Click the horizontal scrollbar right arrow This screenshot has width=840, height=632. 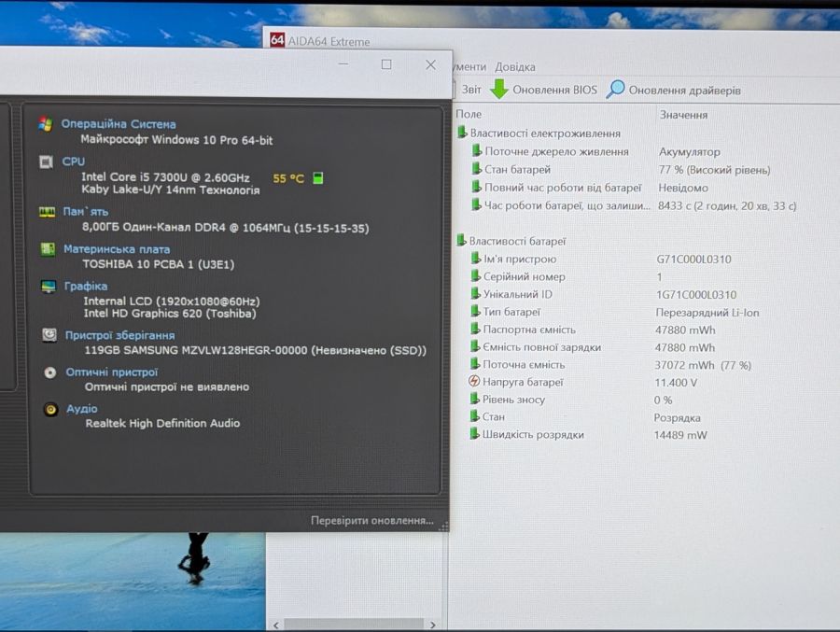point(432,625)
